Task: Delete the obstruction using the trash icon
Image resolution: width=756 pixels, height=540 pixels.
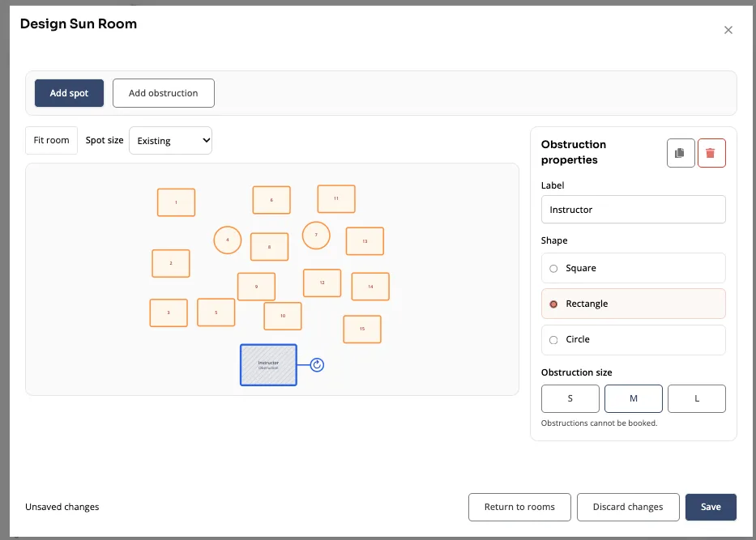Action: tap(711, 153)
